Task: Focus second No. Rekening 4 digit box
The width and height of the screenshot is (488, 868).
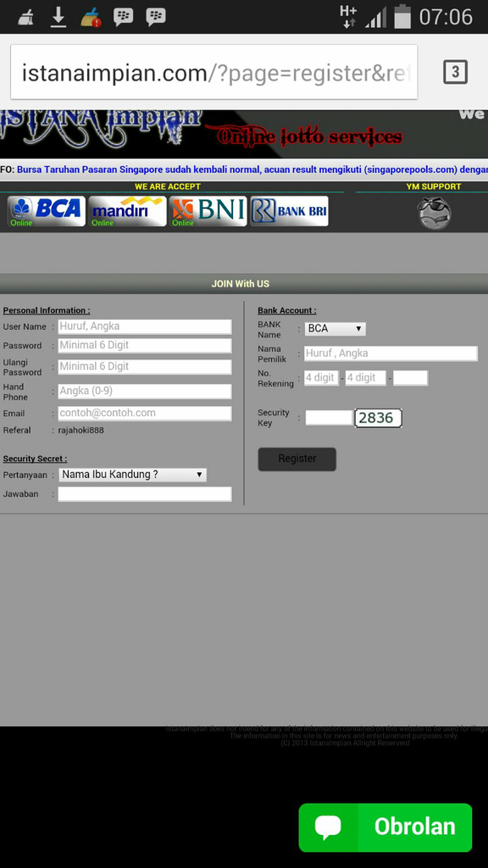Action: point(365,378)
